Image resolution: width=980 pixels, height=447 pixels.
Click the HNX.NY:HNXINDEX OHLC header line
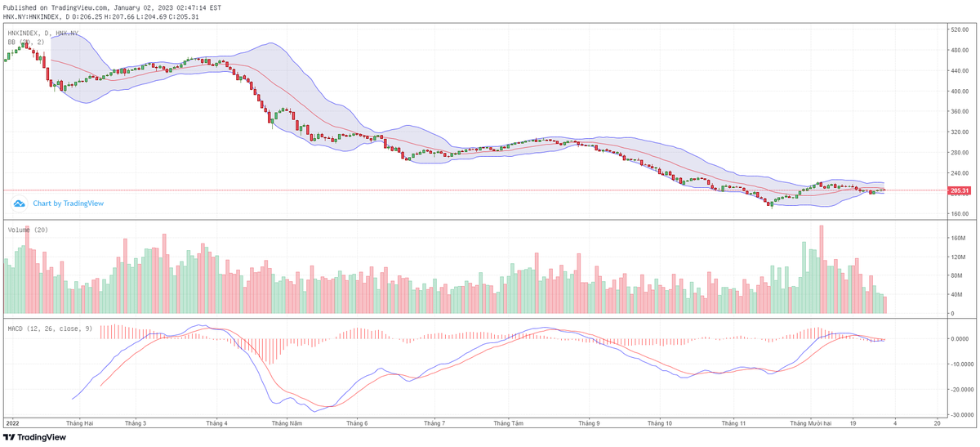coord(100,16)
